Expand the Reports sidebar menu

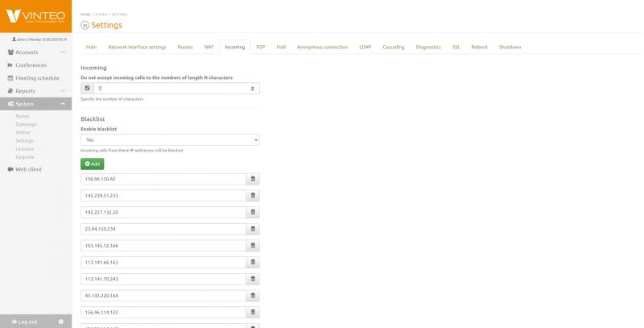click(x=35, y=91)
